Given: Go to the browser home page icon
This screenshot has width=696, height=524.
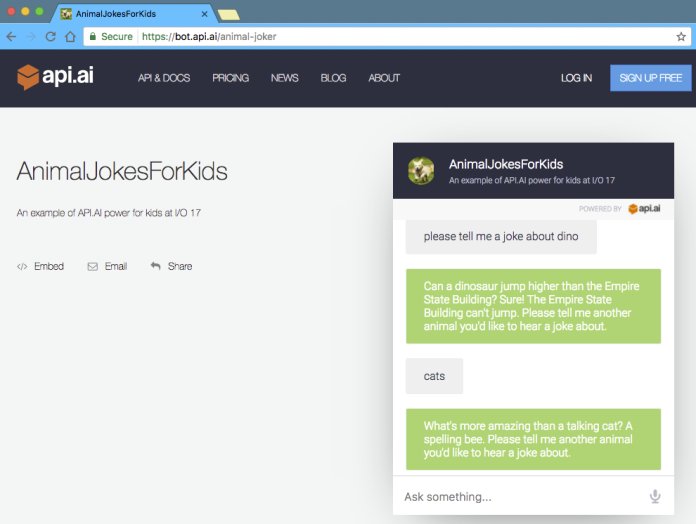Looking at the screenshot, I should (70, 36).
